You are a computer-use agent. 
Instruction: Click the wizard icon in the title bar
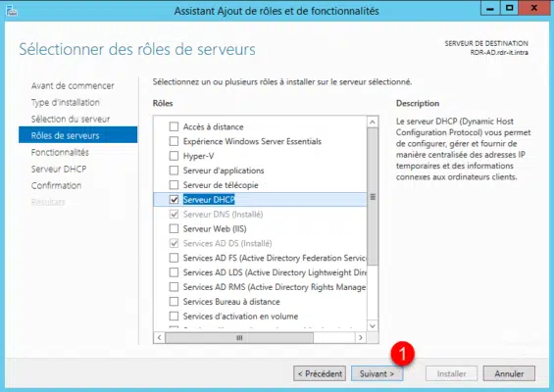coord(11,11)
